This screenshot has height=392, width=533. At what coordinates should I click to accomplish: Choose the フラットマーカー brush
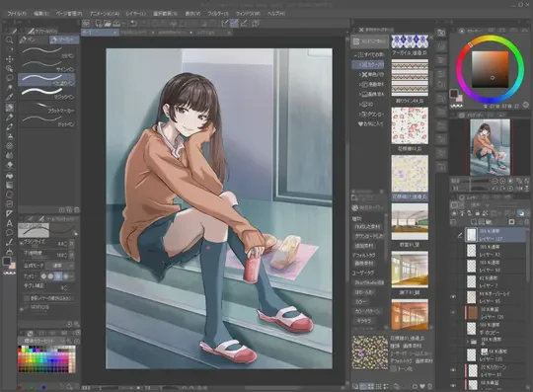(46, 107)
